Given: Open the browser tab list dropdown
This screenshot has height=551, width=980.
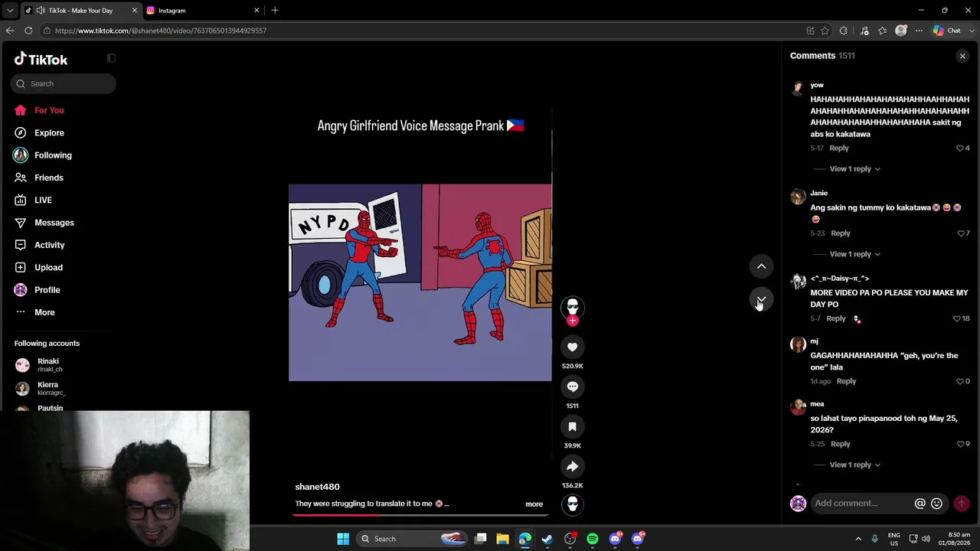Looking at the screenshot, I should [x=10, y=11].
